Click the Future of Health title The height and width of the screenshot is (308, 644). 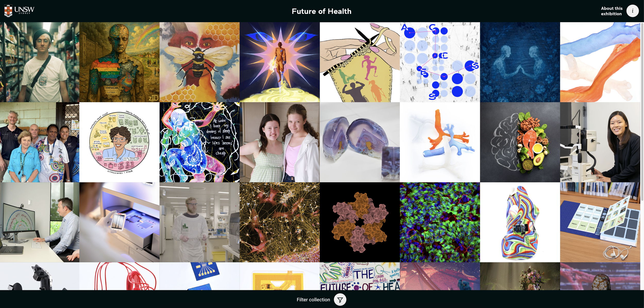(321, 11)
